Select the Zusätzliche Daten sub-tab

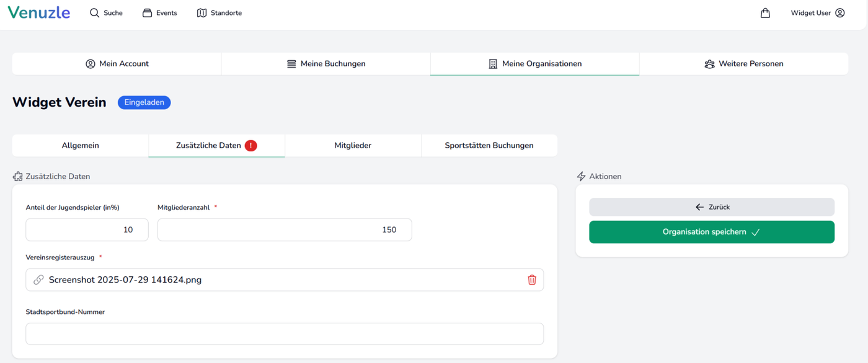click(217, 145)
